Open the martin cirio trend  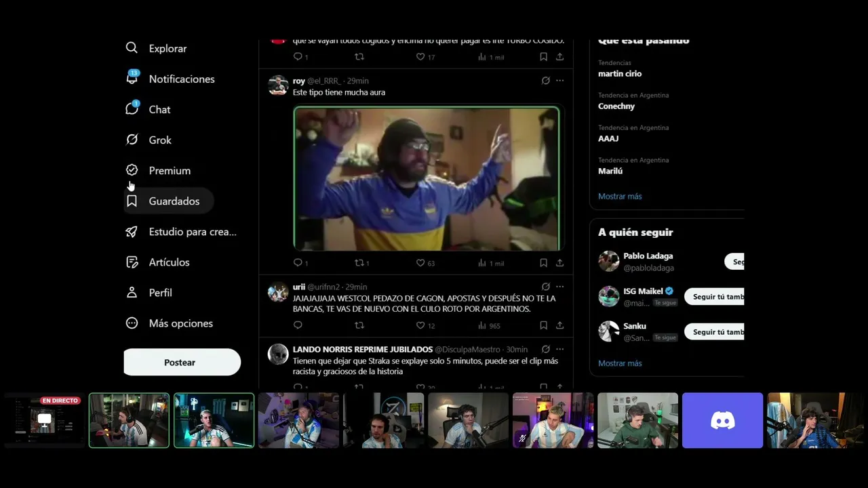pyautogui.click(x=620, y=74)
